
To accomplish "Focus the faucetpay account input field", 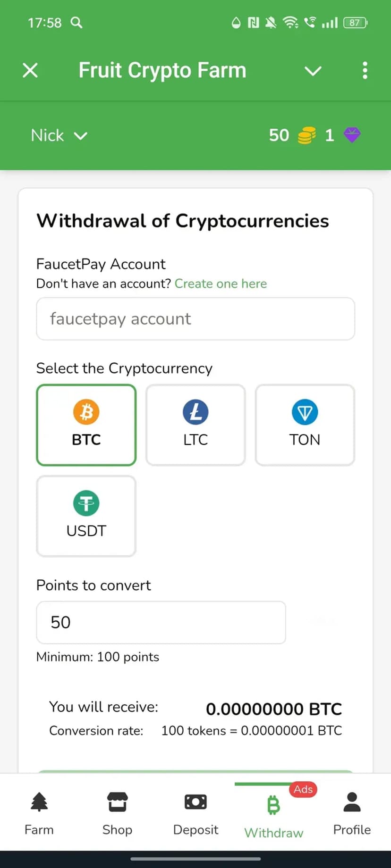I will 195,319.
